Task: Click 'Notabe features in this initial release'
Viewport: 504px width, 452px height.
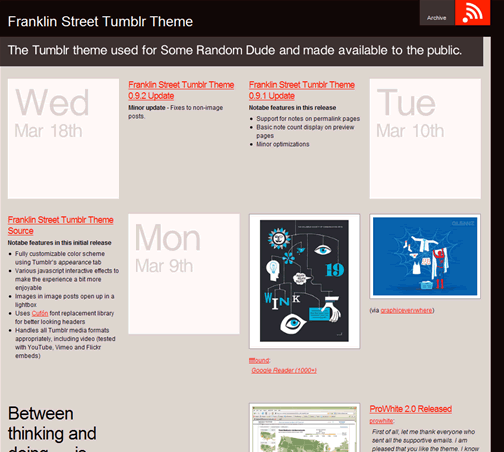Action: tap(59, 243)
